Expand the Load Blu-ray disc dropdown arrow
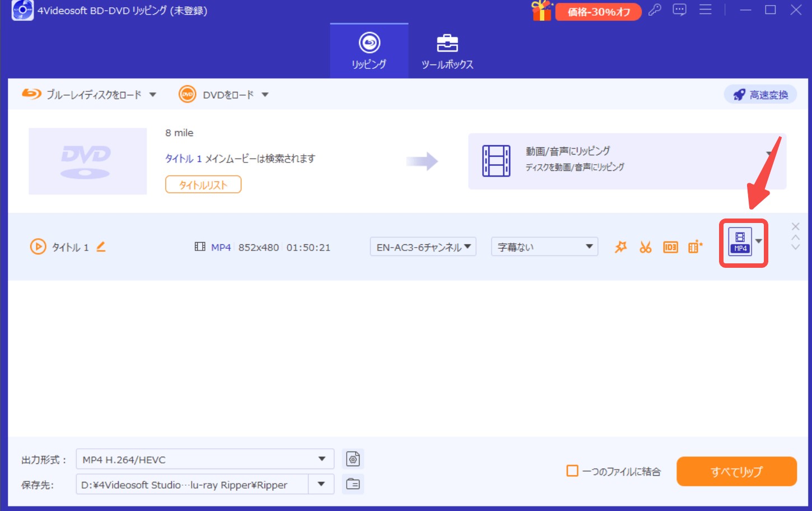 [x=152, y=95]
